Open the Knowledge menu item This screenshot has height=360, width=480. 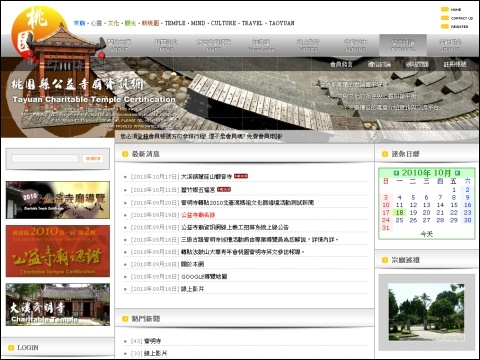coord(261,45)
